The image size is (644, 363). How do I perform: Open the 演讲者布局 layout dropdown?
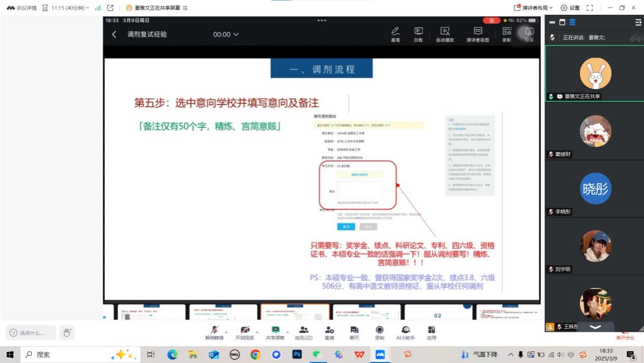tap(534, 8)
